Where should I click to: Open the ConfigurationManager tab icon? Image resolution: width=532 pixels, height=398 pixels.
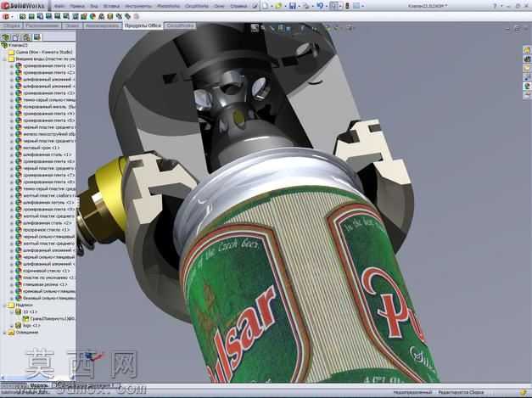pos(26,37)
